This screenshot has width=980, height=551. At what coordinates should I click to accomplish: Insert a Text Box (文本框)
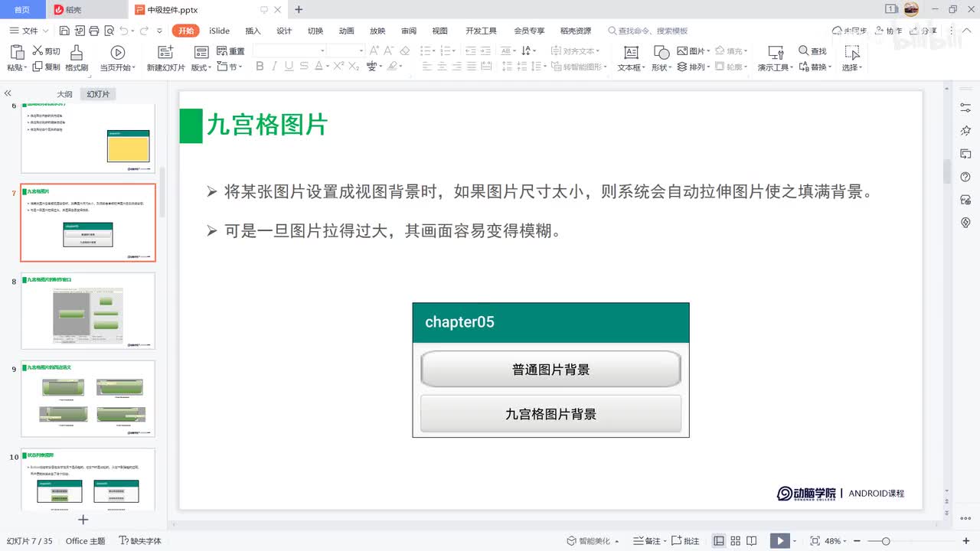click(630, 58)
